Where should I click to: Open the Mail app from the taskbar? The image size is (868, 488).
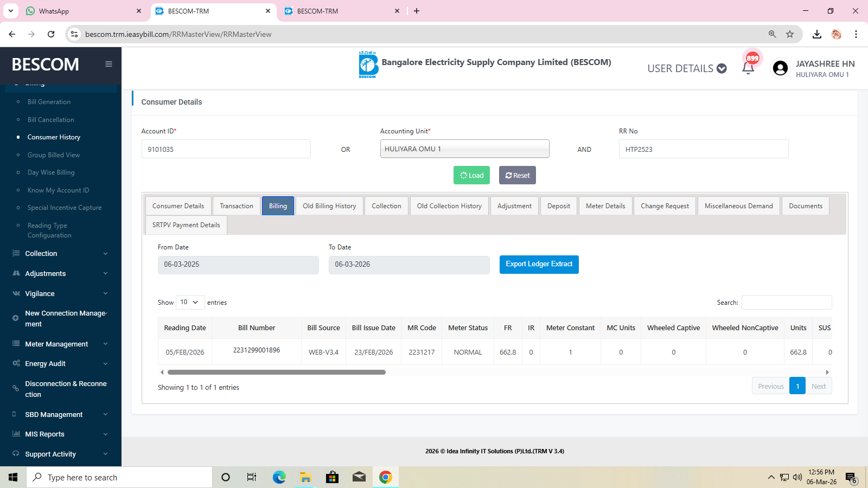tap(359, 477)
